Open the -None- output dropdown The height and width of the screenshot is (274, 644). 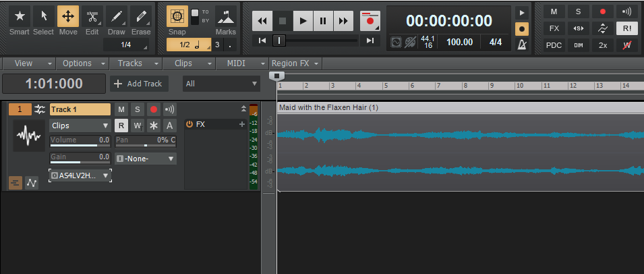pyautogui.click(x=146, y=159)
